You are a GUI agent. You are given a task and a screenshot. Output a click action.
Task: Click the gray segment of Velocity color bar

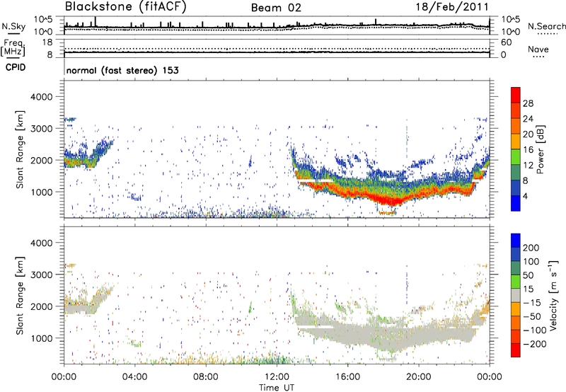[516, 295]
